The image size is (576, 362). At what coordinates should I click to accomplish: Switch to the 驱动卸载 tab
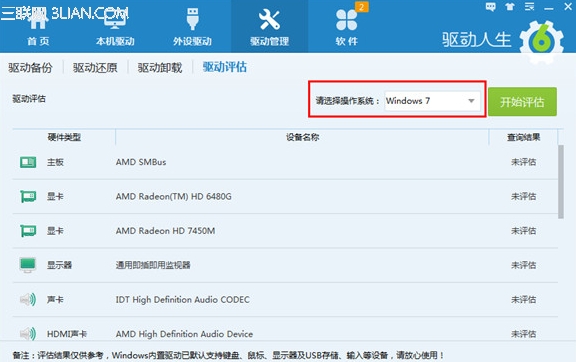tap(160, 68)
